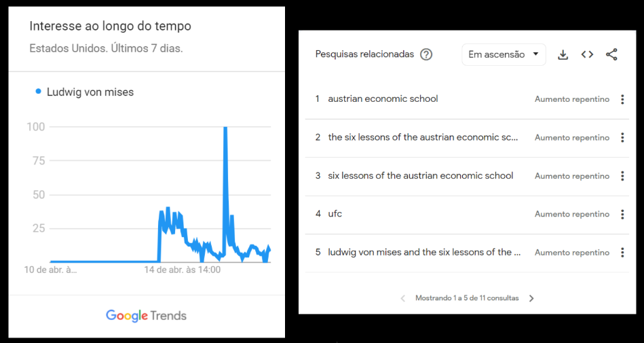Select six lessons of the austrian economic school
Viewport: 644px width, 343px height.
(421, 176)
